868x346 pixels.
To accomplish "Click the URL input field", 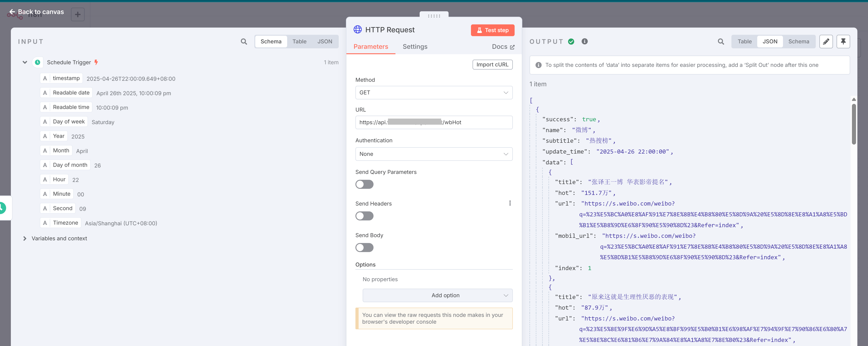I will pos(433,122).
